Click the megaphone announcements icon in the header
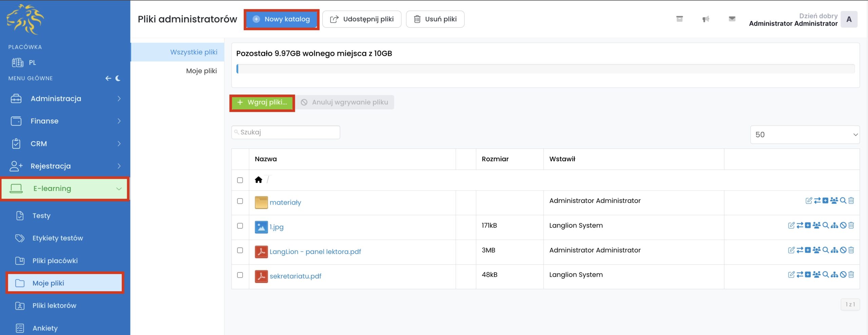 coord(706,19)
